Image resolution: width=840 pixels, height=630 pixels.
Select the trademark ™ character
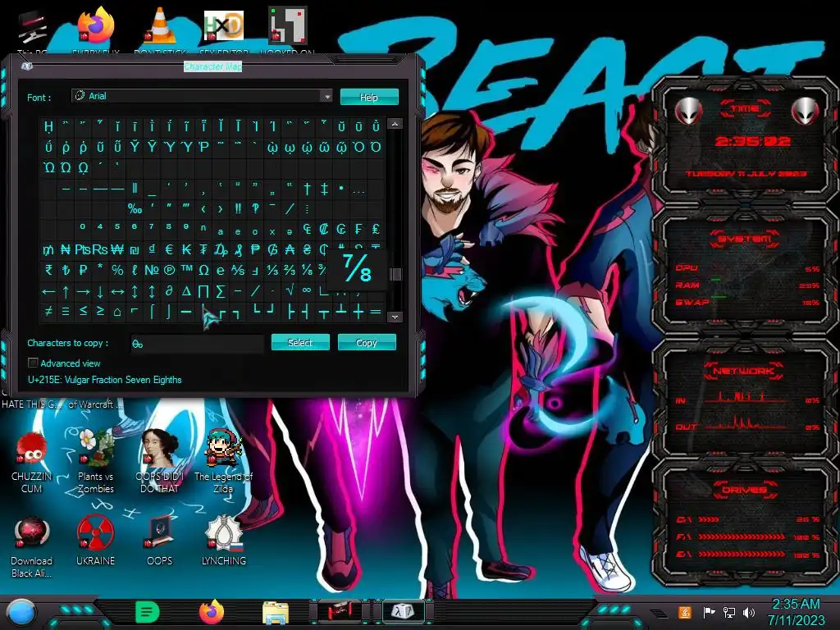(186, 270)
